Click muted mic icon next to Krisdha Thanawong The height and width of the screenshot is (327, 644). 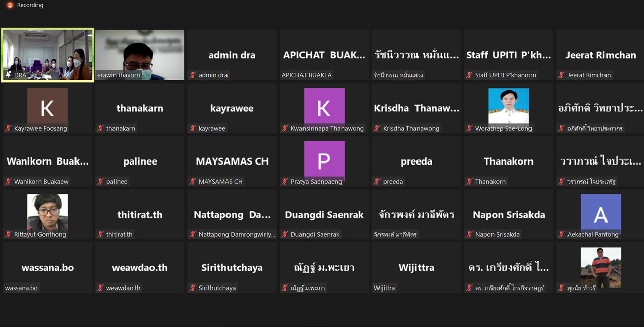[x=377, y=129]
